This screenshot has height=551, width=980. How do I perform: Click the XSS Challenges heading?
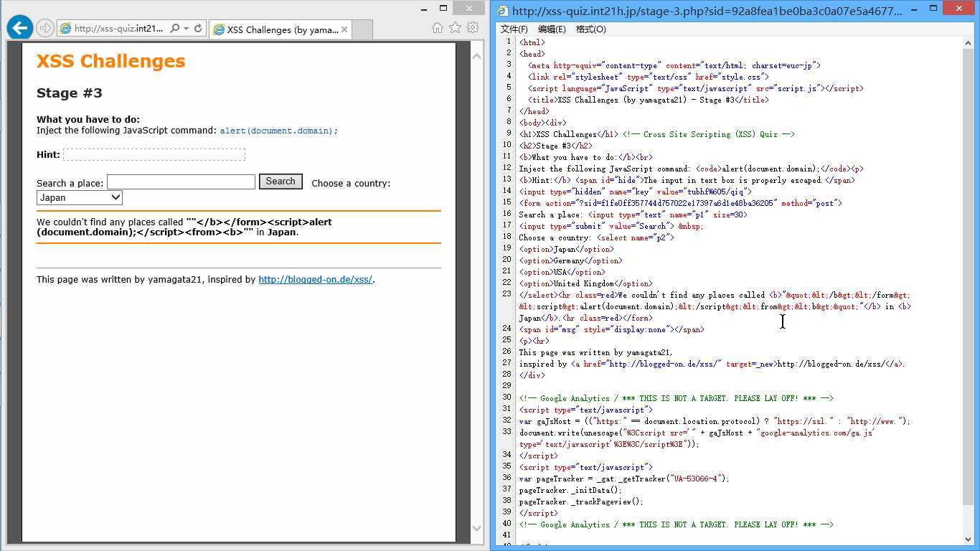(x=110, y=62)
